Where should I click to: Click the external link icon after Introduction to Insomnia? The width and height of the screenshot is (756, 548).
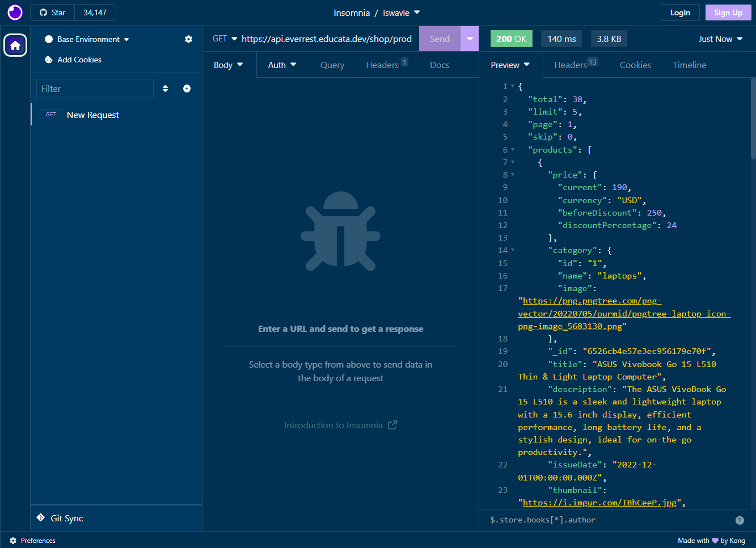pyautogui.click(x=392, y=425)
